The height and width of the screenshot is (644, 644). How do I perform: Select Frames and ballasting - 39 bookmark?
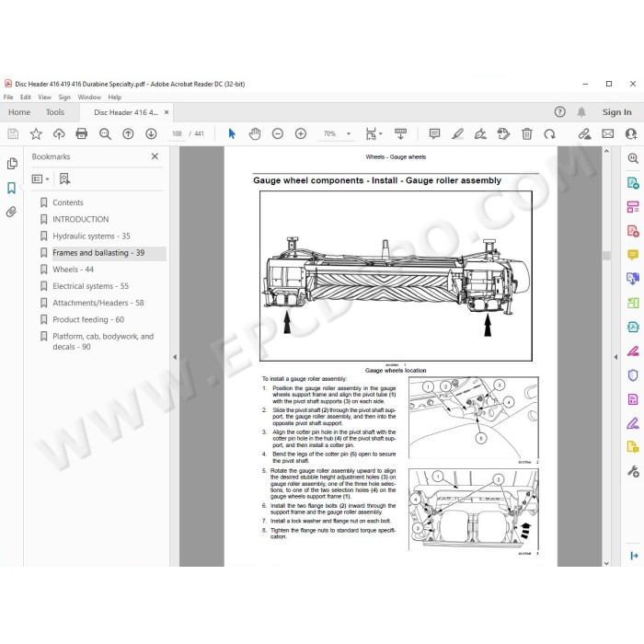point(98,253)
